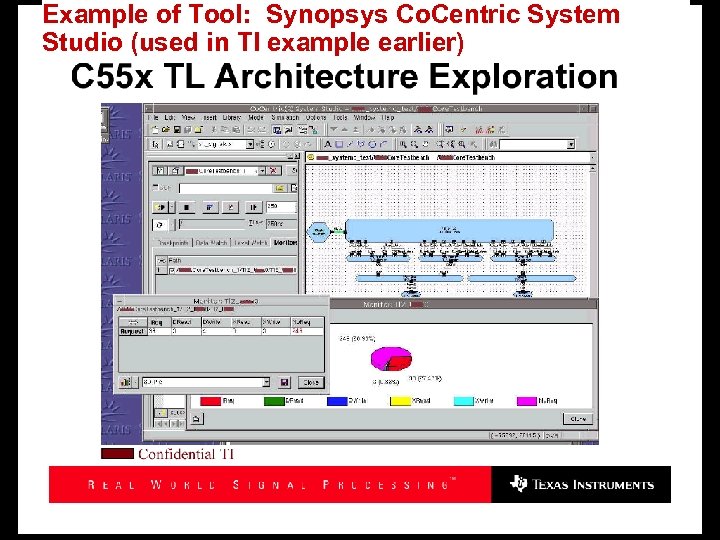Open the Library menu
Screen dimensions: 720x540
(x=232, y=118)
